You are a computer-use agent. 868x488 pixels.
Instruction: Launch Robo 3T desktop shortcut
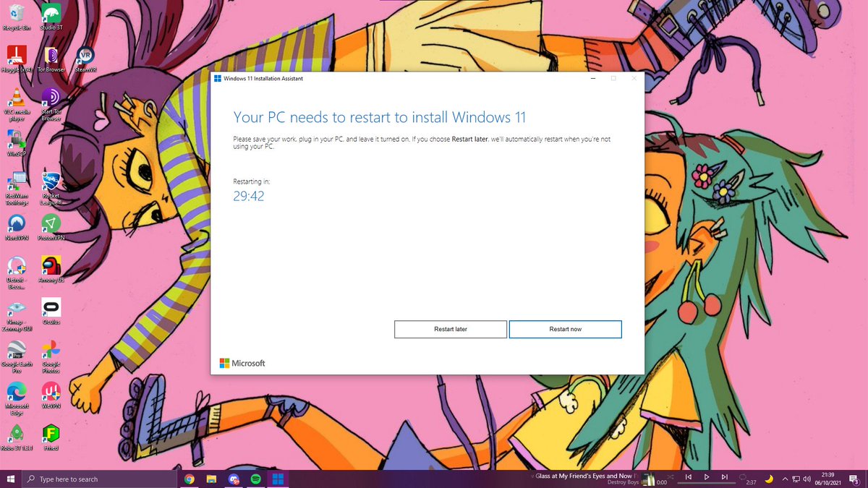[17, 437]
